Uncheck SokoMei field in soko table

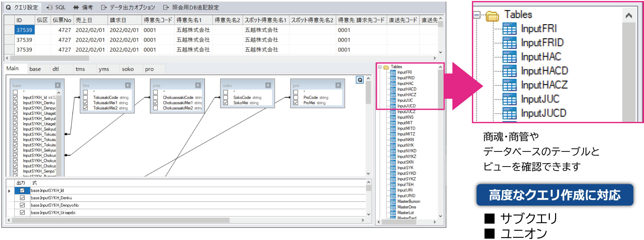click(226, 103)
